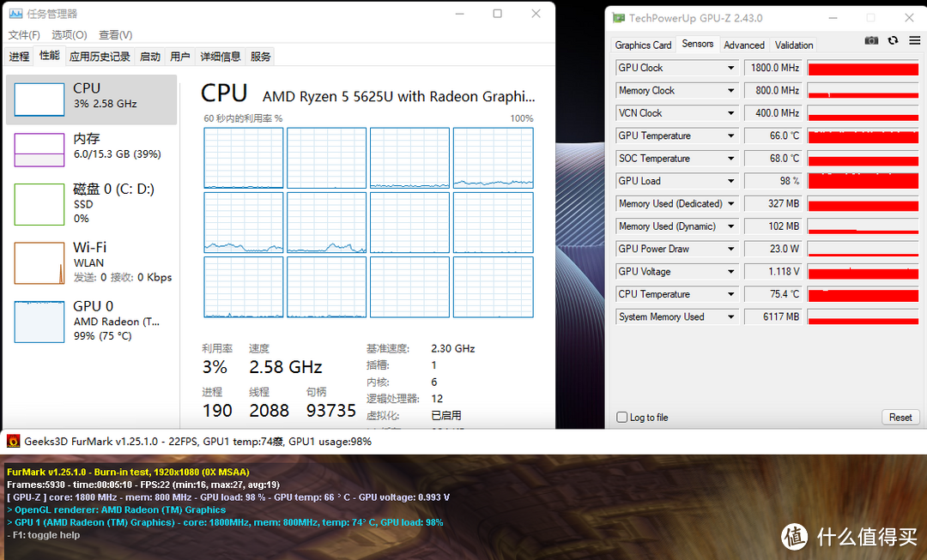Switch to GPU-Z Sensors tab
Viewport: 927px width, 560px height.
click(x=698, y=44)
